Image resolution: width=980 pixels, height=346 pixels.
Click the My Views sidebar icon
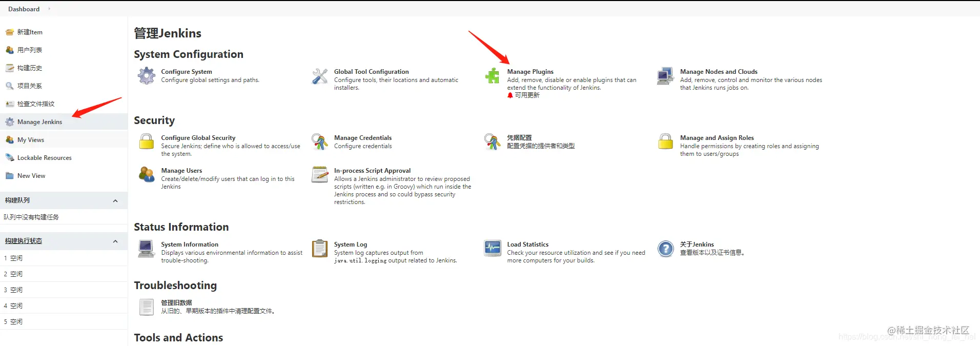10,140
